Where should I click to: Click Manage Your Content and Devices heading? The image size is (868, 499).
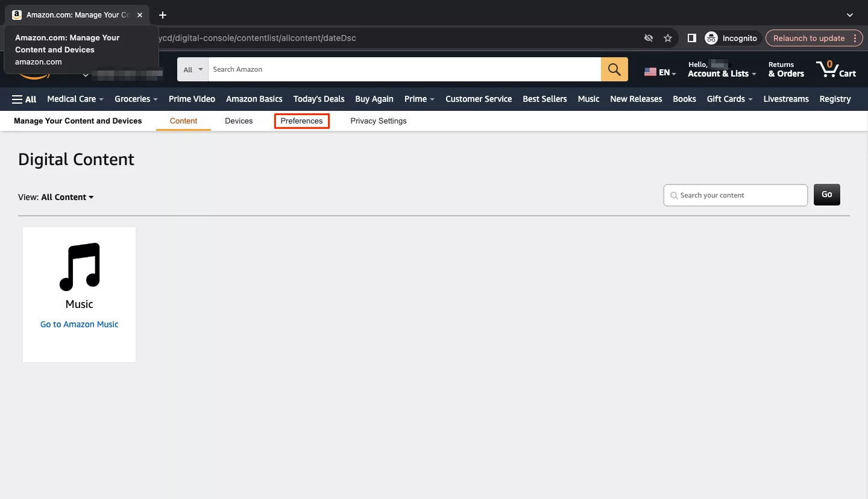pos(78,121)
